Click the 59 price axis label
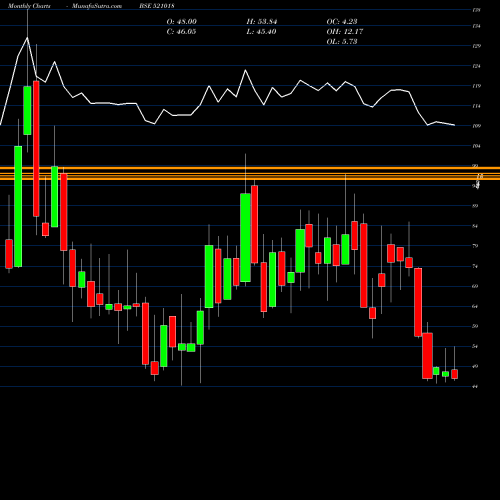 pyautogui.click(x=476, y=326)
